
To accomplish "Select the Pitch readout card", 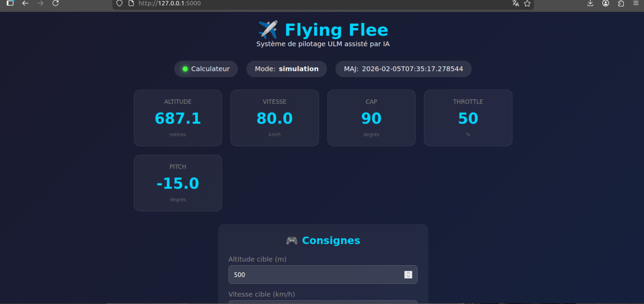I will 178,183.
